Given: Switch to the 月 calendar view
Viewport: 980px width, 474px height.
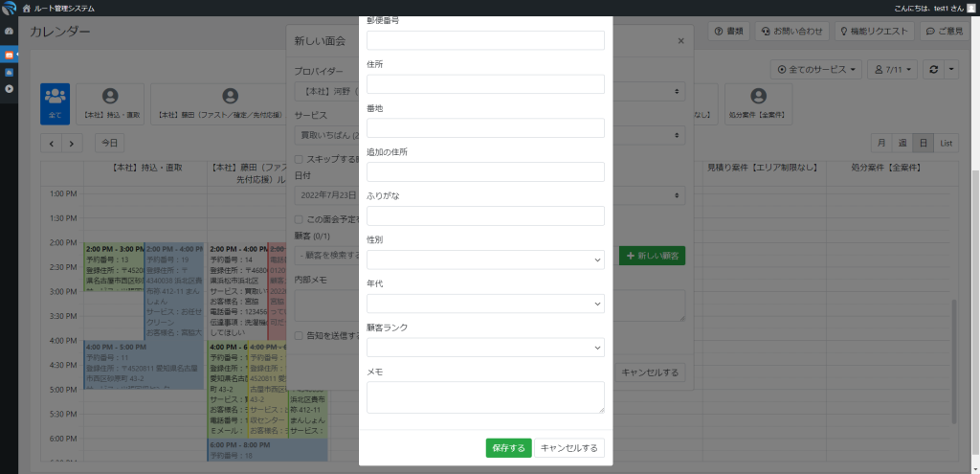Looking at the screenshot, I should pos(880,143).
